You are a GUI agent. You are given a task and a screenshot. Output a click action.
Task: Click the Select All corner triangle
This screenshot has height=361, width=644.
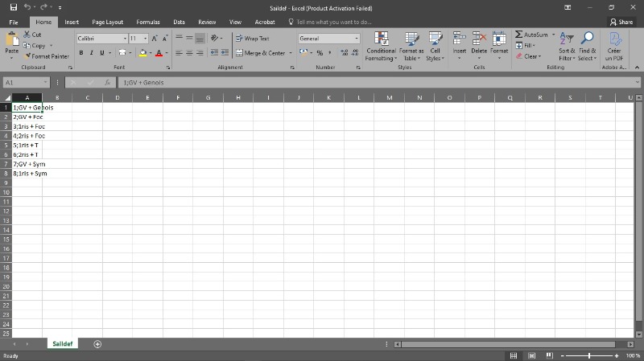click(x=7, y=97)
